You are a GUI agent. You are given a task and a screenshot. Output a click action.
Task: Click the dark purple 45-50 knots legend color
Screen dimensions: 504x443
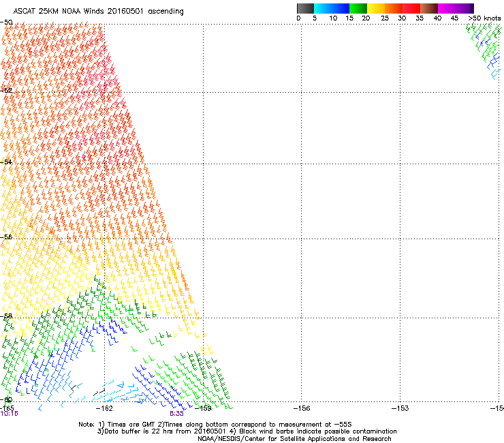click(x=464, y=8)
